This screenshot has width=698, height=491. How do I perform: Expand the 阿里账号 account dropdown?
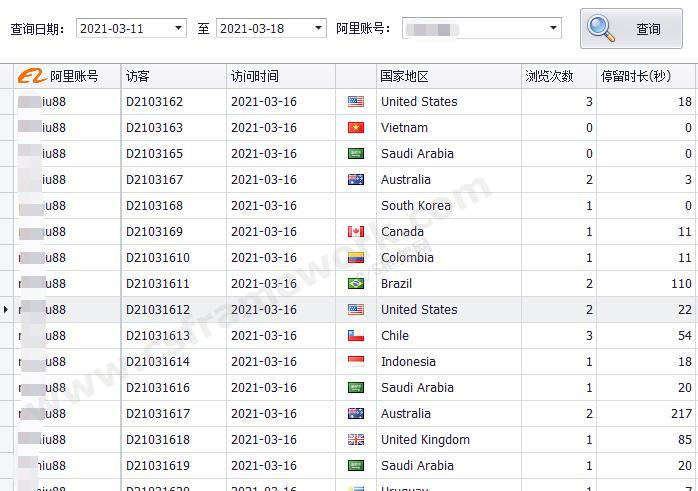pos(553,28)
